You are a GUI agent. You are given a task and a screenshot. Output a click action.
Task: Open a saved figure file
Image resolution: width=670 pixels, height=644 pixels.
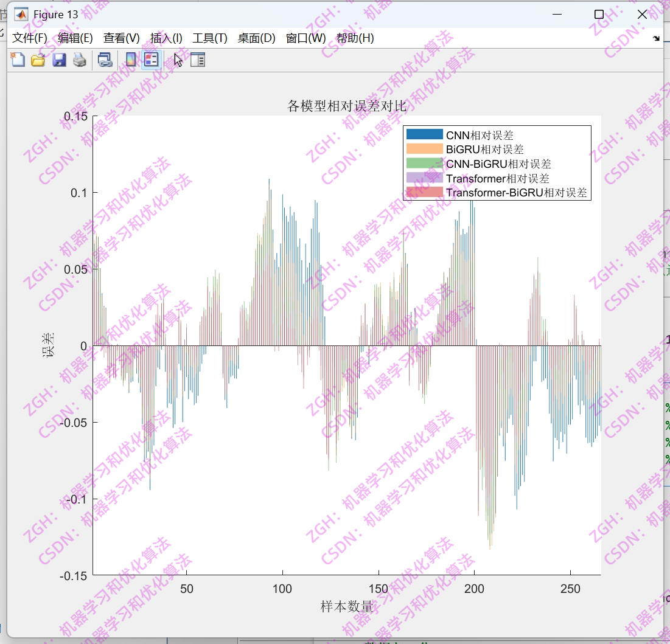tap(38, 60)
